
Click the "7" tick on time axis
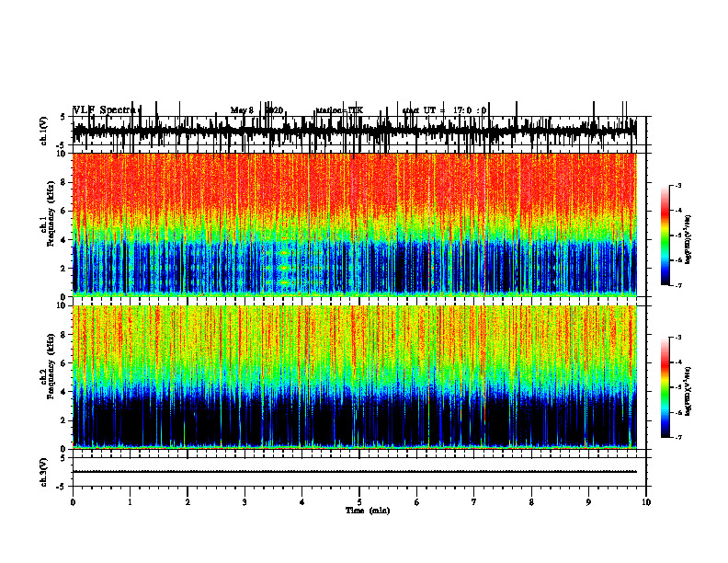point(473,502)
